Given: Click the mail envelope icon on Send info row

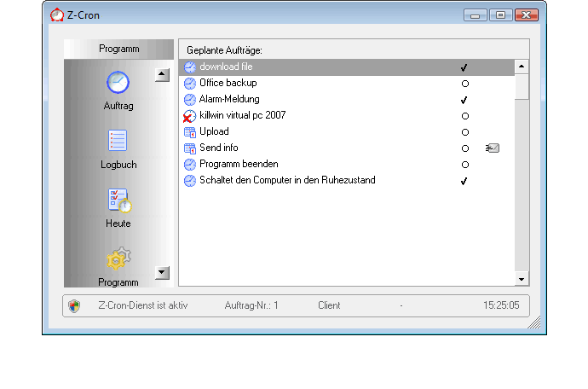Looking at the screenshot, I should point(493,148).
